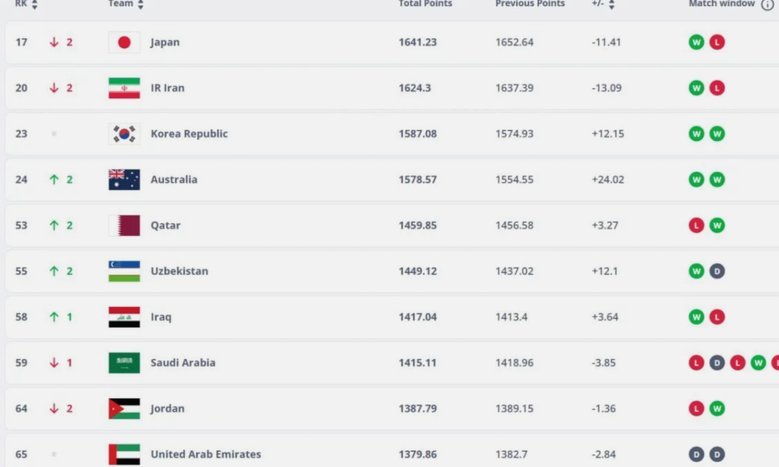Click Uzbekistan's grey D match badge
Screen dimensions: 779x467
click(x=717, y=271)
